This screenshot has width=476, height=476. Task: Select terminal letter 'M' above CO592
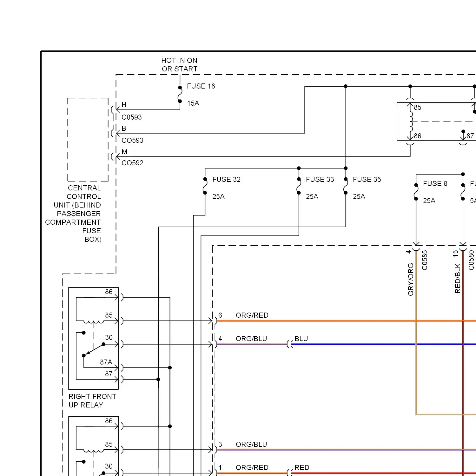point(124,152)
